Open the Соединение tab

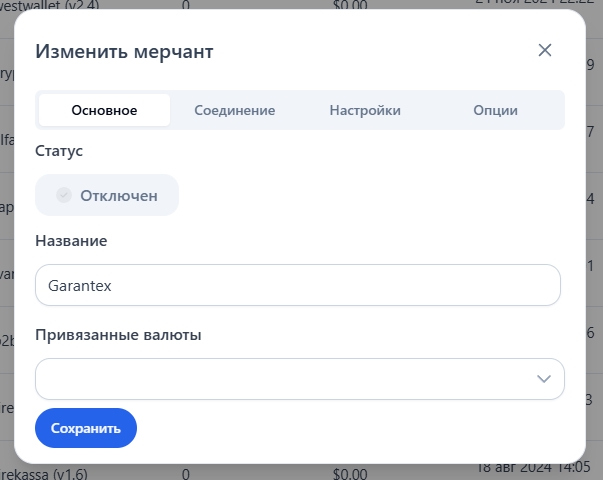coord(235,110)
